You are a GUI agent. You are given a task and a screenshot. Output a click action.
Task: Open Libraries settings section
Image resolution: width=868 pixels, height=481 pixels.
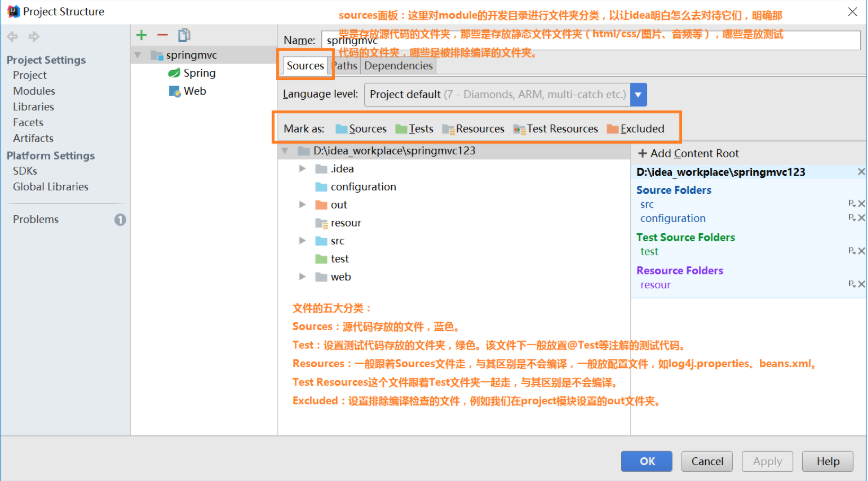33,107
